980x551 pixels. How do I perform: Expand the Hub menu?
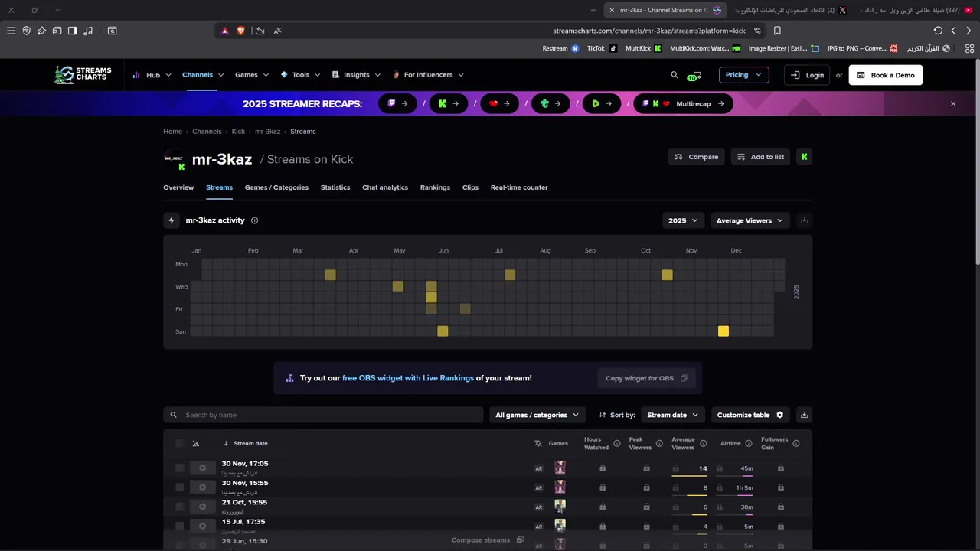click(x=152, y=75)
